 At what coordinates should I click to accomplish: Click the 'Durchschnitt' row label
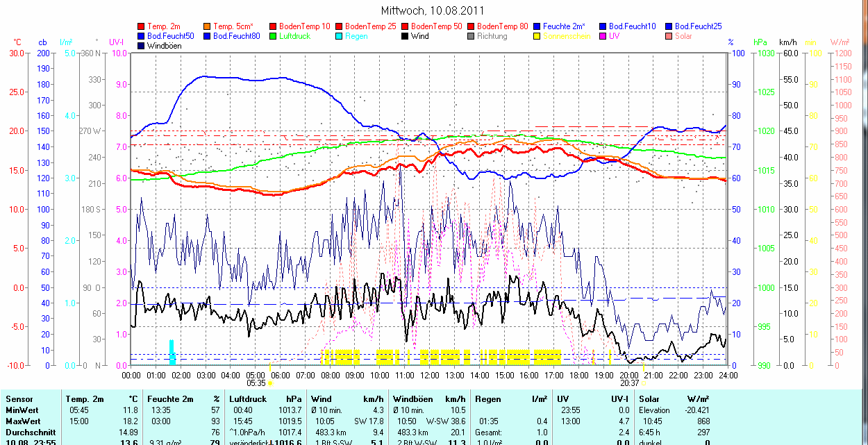[x=29, y=432]
